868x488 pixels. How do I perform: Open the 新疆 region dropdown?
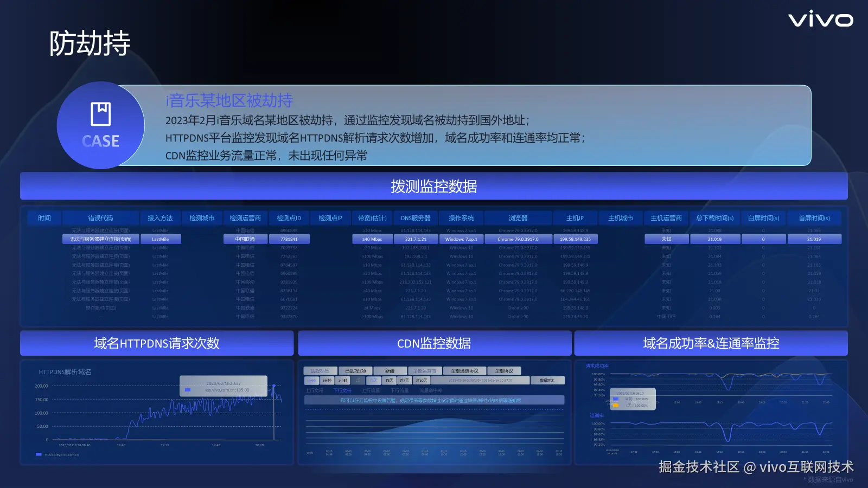click(390, 371)
